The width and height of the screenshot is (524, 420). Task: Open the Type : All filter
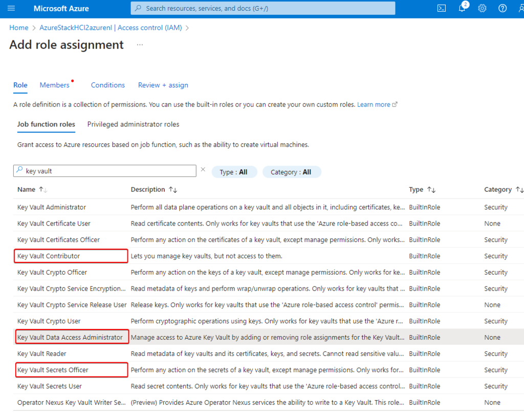pos(234,172)
